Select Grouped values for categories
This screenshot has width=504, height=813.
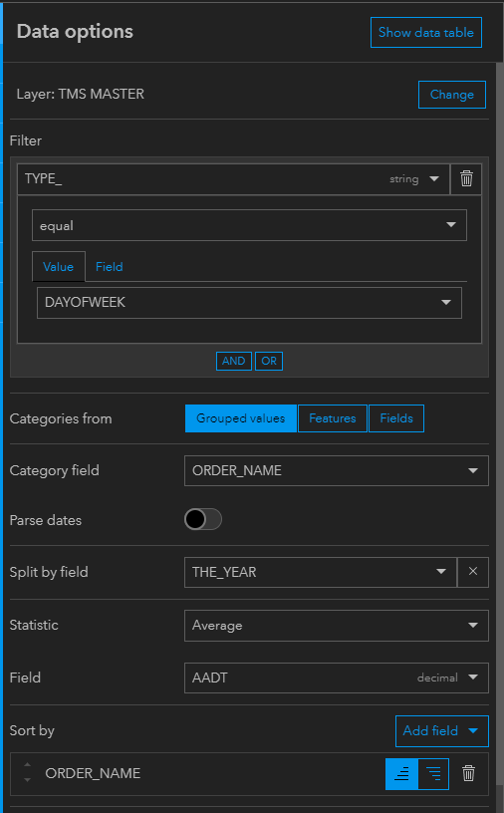(241, 418)
